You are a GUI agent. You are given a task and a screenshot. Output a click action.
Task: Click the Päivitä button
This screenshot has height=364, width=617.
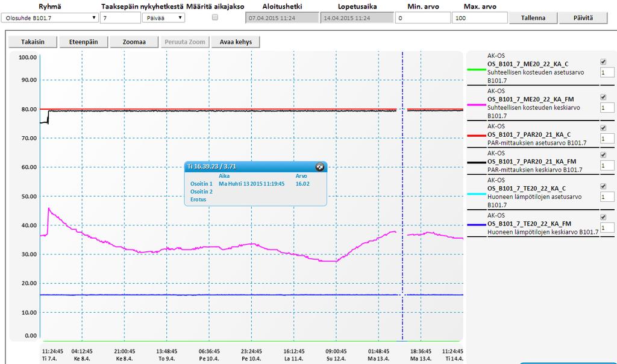coord(583,17)
